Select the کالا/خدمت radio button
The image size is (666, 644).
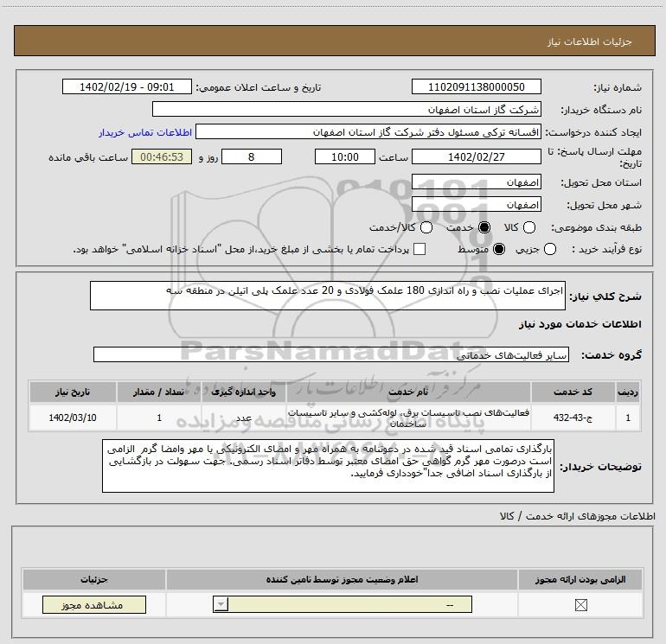[x=426, y=227]
